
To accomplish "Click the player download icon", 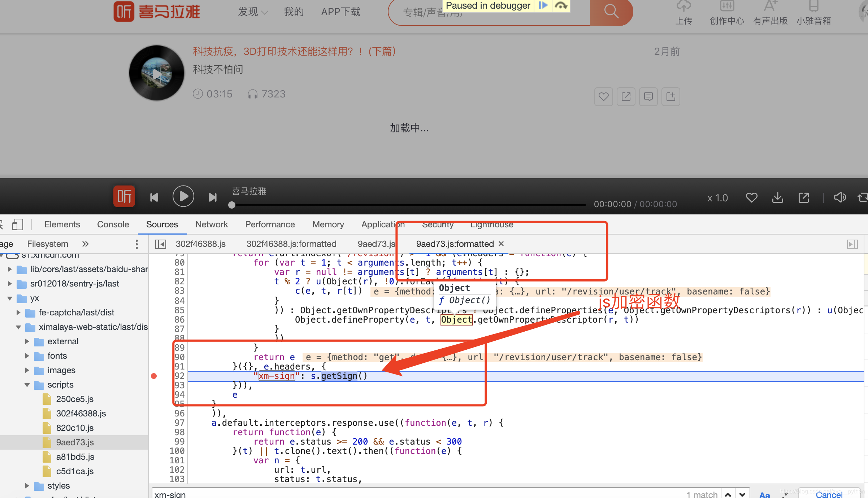I will pyautogui.click(x=777, y=198).
